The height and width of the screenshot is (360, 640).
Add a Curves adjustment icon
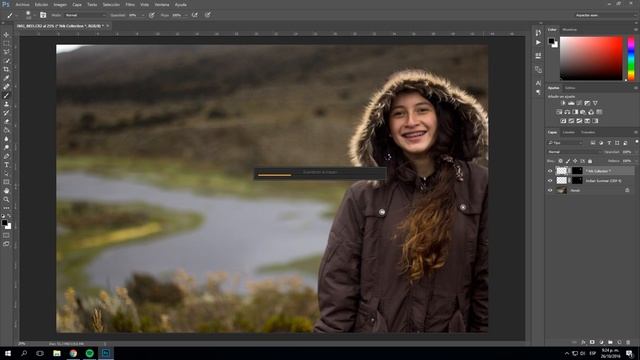tap(579, 103)
